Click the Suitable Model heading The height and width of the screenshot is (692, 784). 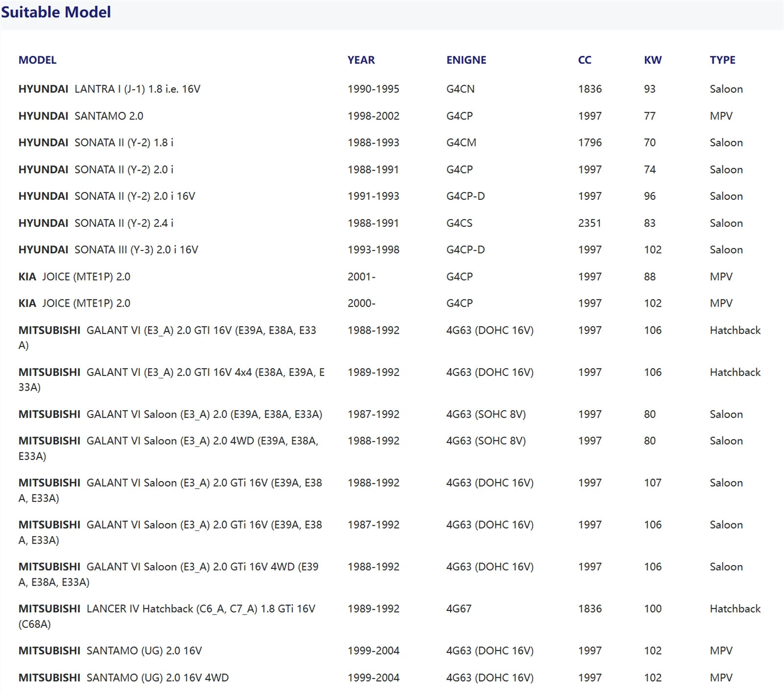coord(56,12)
